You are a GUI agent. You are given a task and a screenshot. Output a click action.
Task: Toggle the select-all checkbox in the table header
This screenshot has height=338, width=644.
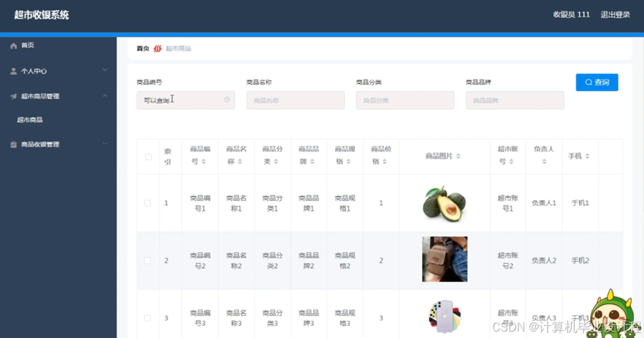pyautogui.click(x=148, y=156)
